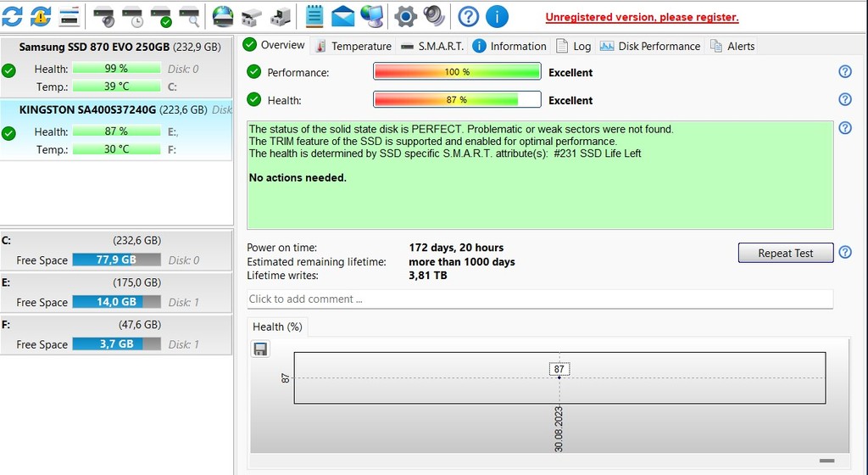
Task: Click Kingston's 30 °C temperature bar
Action: click(116, 149)
